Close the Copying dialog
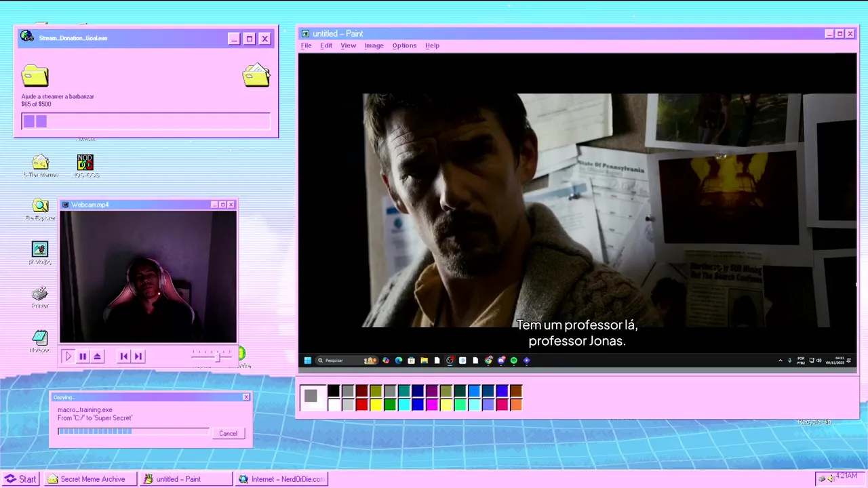Image resolution: width=868 pixels, height=488 pixels. pos(246,397)
